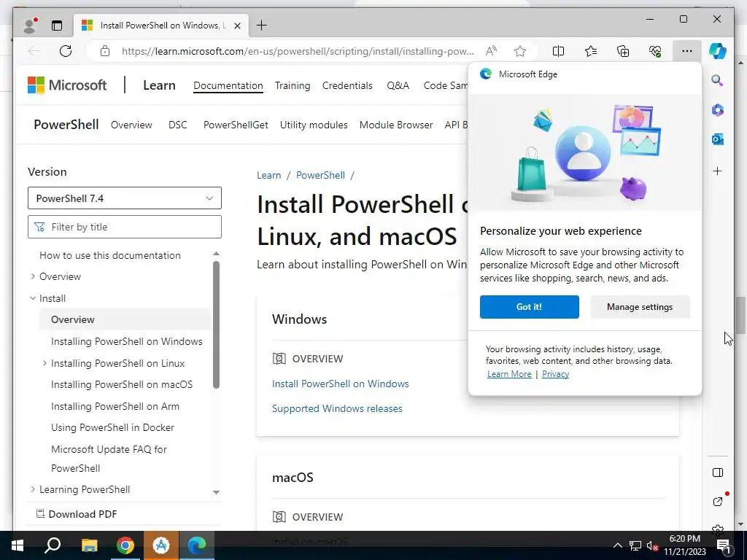
Task: Click page vertical scrollbar thumb
Action: click(740, 315)
